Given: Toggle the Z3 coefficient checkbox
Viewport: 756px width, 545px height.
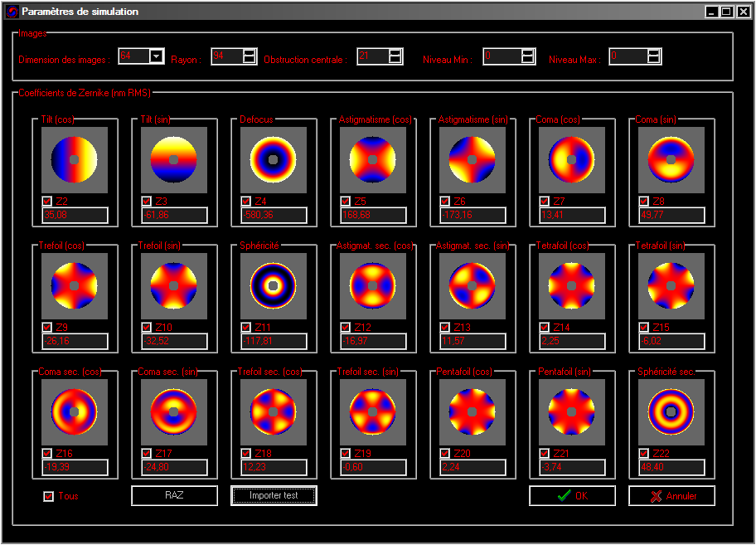Looking at the screenshot, I should coord(147,201).
